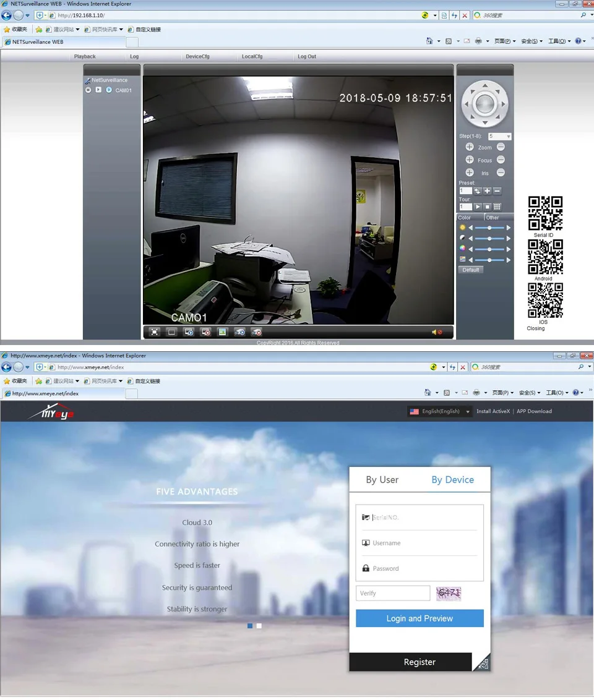Click the Password input field
594x700 pixels.
point(420,569)
